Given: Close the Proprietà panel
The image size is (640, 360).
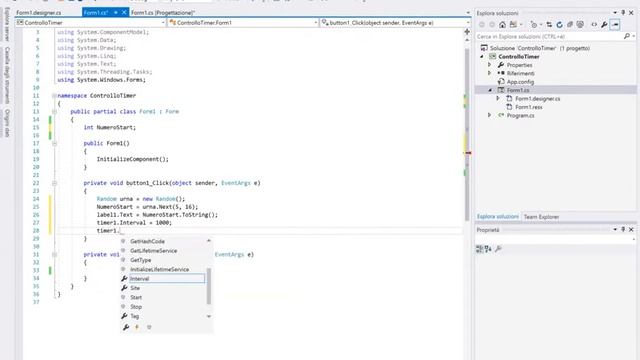Looking at the screenshot, I should [x=631, y=229].
